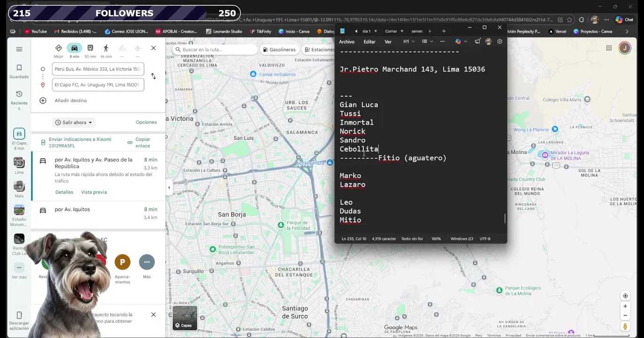
Task: Open Vista previa of the route
Action: point(94,192)
